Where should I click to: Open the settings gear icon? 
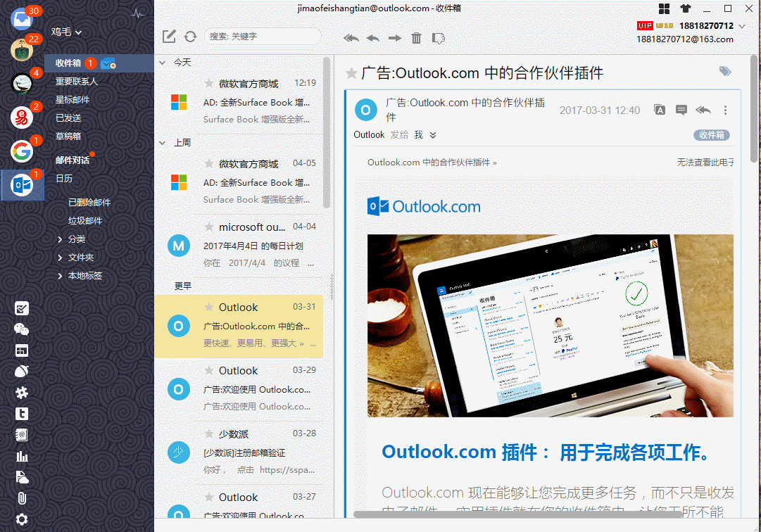point(22,519)
